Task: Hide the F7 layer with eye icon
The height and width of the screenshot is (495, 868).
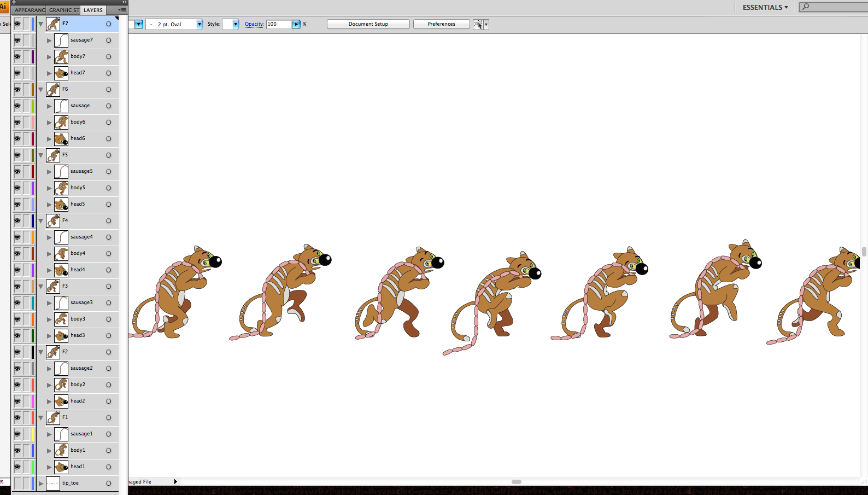Action: (17, 24)
